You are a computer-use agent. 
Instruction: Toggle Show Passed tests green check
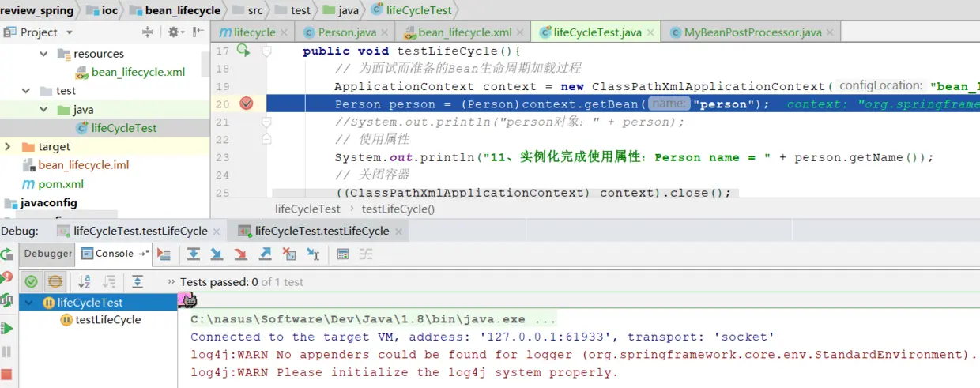[32, 281]
